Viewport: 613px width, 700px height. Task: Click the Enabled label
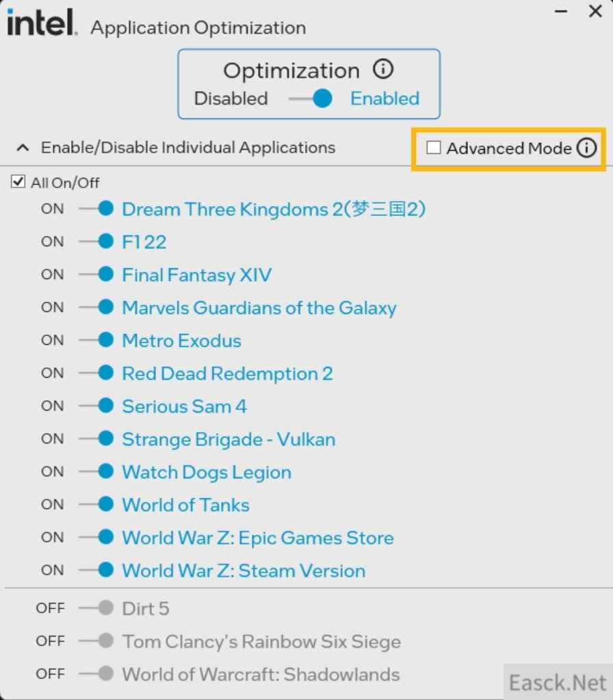click(x=384, y=99)
